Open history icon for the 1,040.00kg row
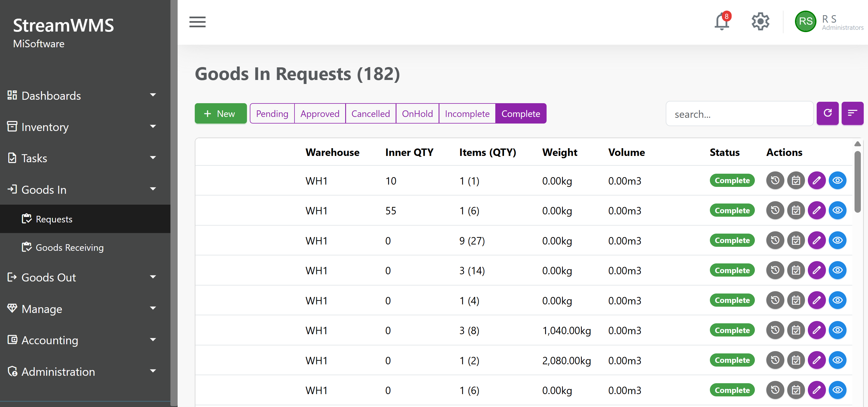The width and height of the screenshot is (868, 407). tap(775, 330)
